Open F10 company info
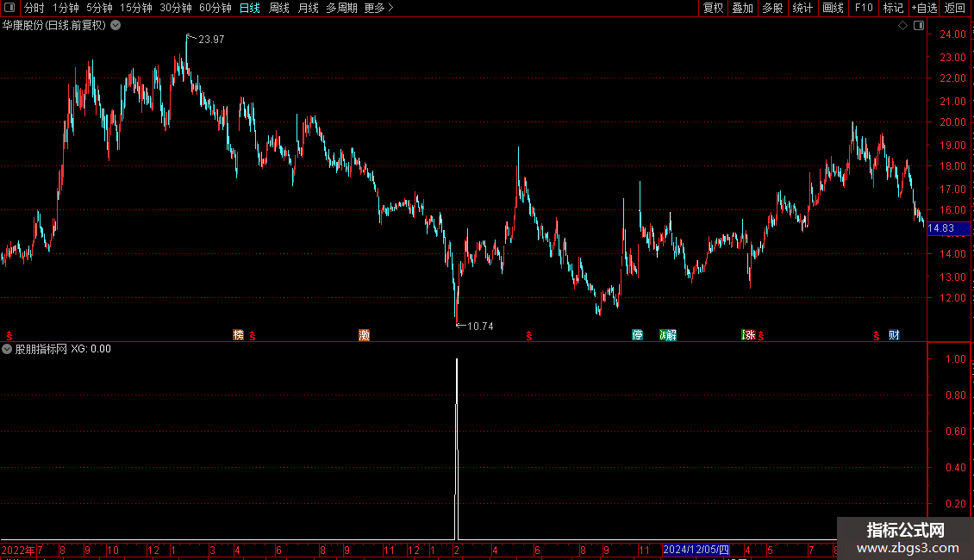Viewport: 974px width, 560px height. 864,8
